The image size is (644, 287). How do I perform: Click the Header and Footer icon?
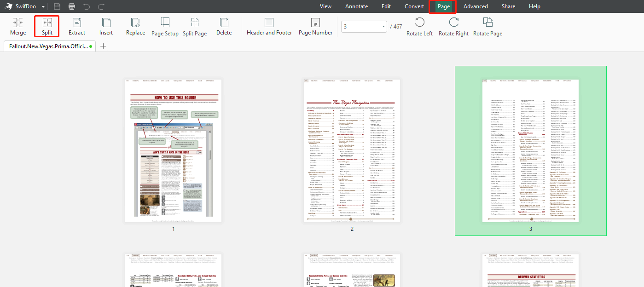(269, 23)
